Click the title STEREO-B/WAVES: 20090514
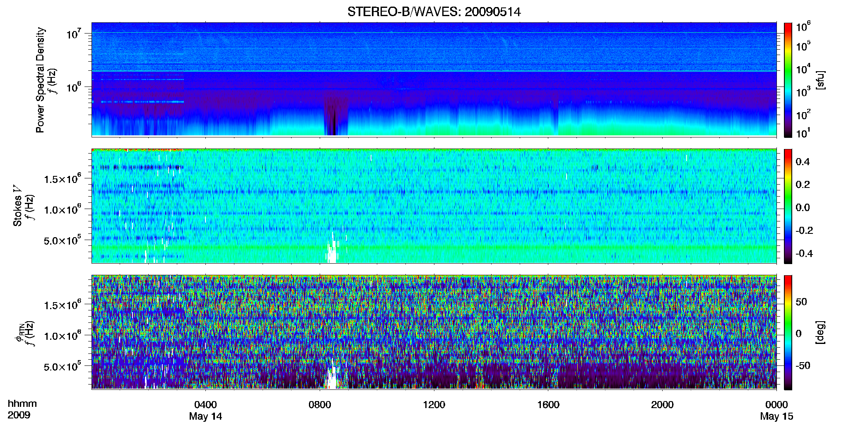Viewport: 868px width, 447px height. coord(434,12)
